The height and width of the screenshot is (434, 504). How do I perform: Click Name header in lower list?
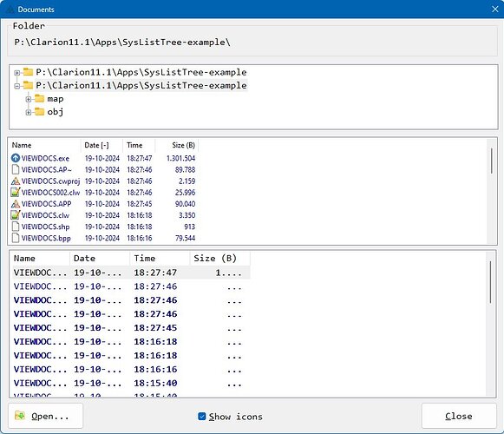point(40,259)
